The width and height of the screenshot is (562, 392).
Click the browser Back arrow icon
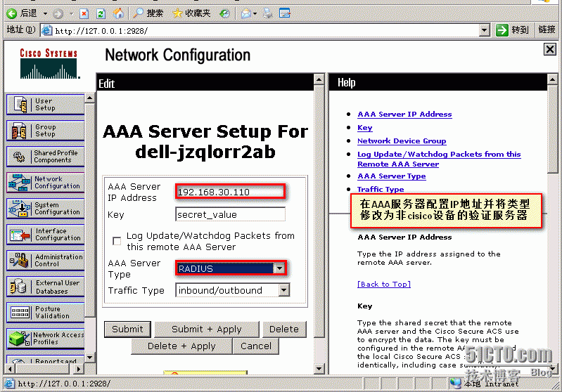tap(11, 13)
